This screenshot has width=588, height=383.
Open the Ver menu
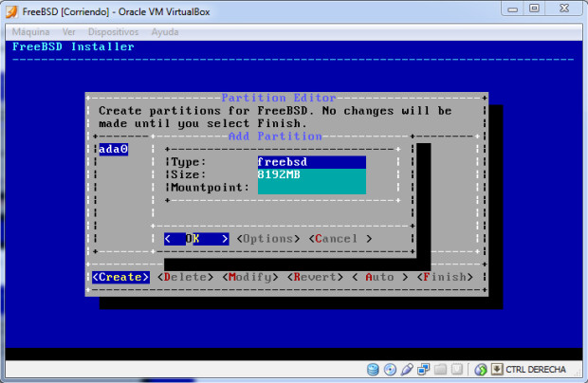70,31
